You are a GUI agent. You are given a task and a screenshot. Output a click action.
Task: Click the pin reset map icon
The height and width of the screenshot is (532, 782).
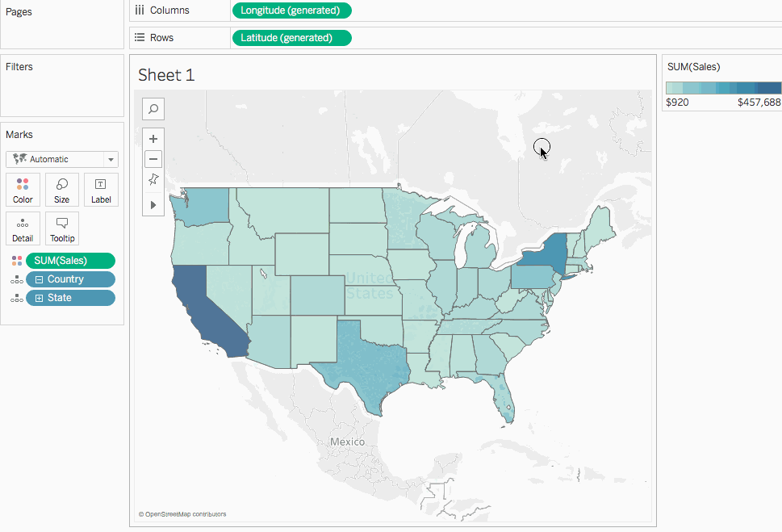click(153, 180)
